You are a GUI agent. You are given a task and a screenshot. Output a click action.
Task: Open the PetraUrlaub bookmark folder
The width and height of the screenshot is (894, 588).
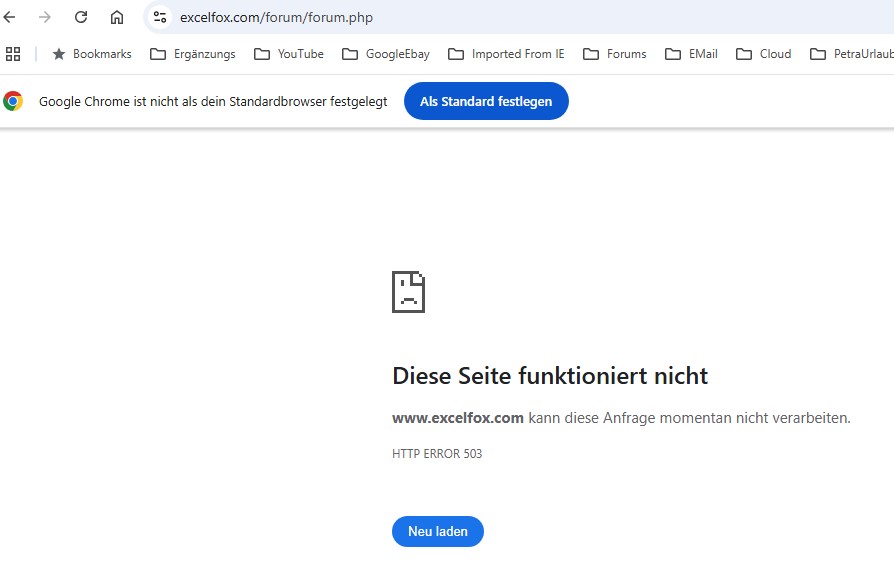[852, 54]
